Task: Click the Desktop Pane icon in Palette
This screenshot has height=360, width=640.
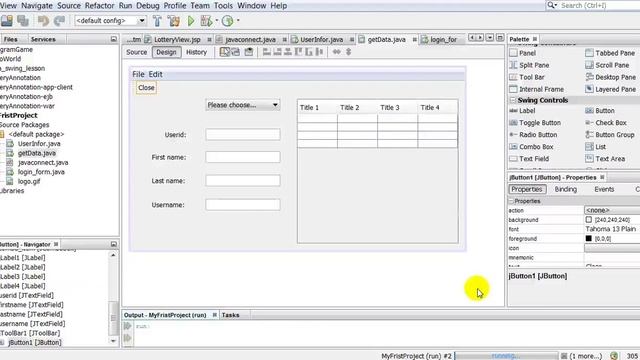Action: point(589,77)
